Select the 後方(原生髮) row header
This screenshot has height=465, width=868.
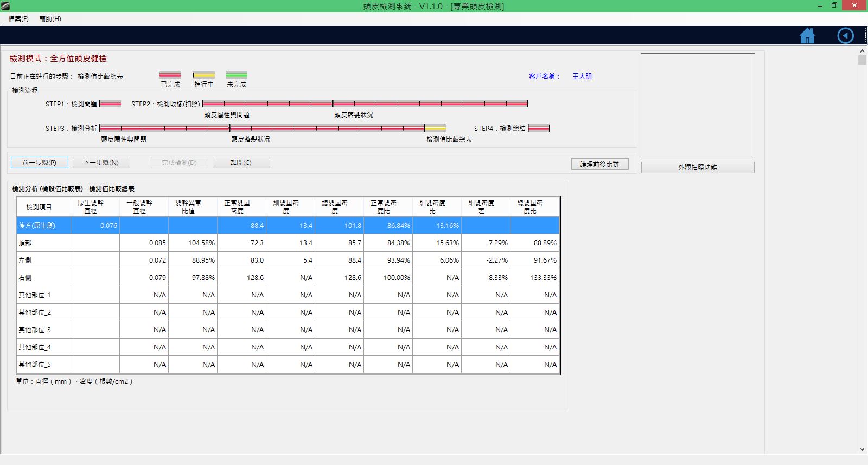pos(43,226)
